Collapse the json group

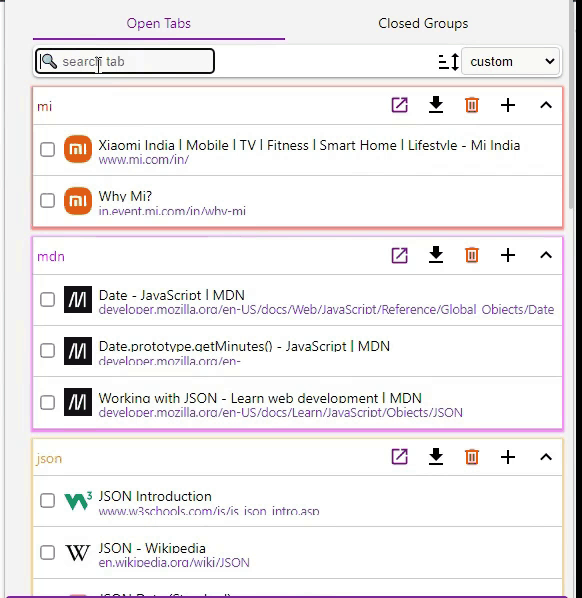[546, 457]
